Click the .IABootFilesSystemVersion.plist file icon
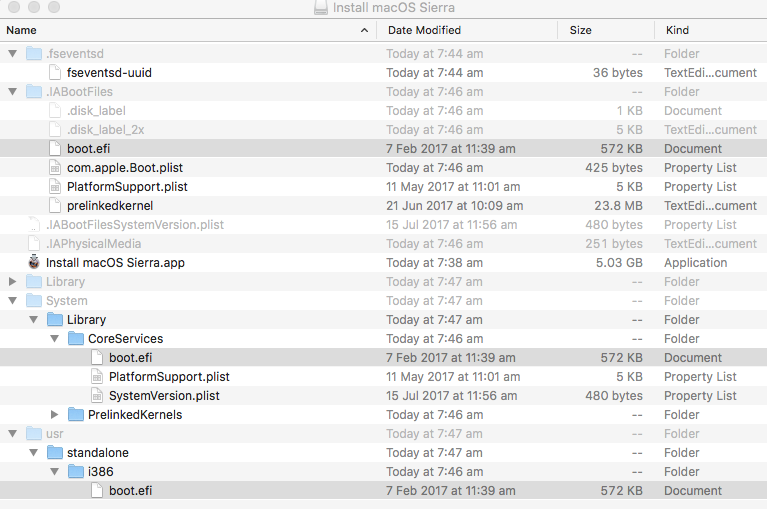The height and width of the screenshot is (509, 767). (x=34, y=225)
